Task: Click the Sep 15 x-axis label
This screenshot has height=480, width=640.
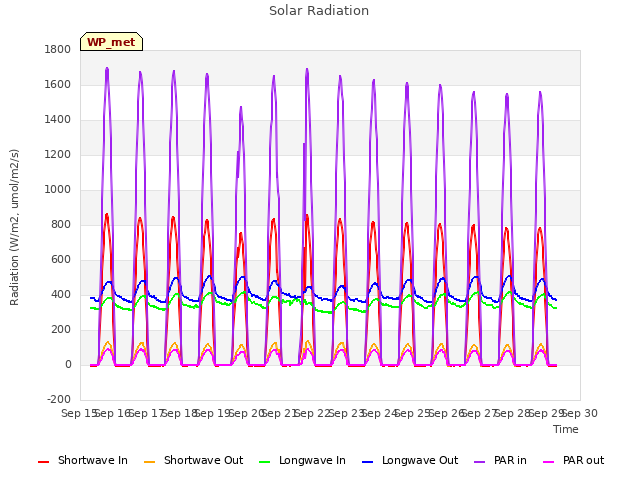Action: click(x=79, y=413)
